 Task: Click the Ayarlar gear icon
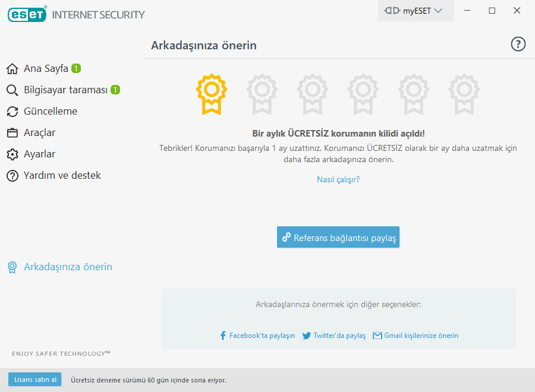pyautogui.click(x=12, y=154)
